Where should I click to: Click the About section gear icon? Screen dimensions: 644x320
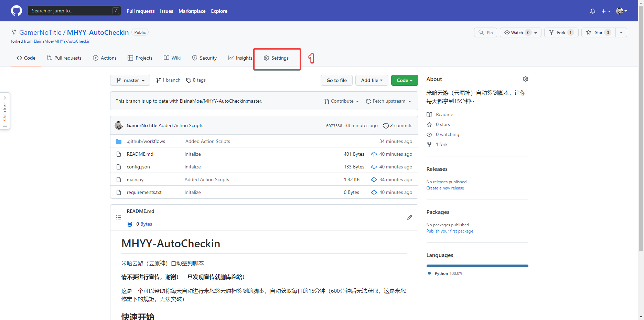tap(525, 79)
